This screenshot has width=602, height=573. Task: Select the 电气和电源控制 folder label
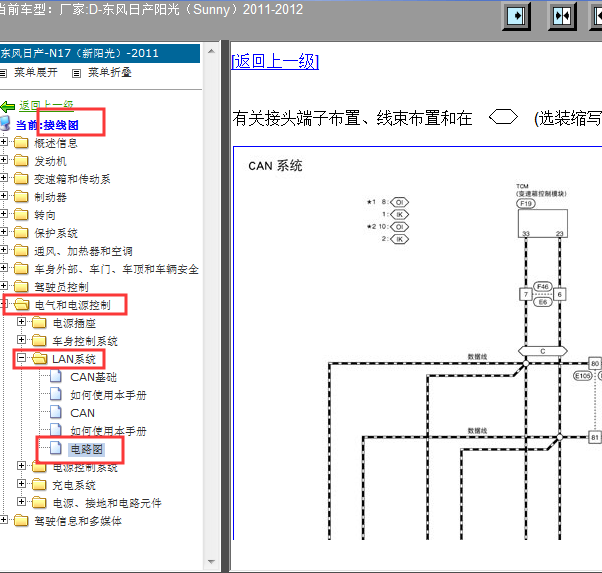pyautogui.click(x=73, y=305)
